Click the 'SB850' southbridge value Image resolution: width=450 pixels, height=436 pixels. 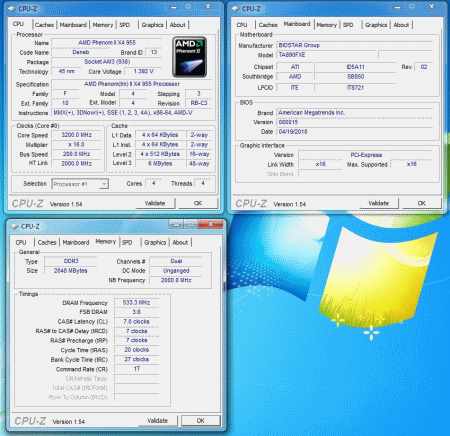point(355,77)
